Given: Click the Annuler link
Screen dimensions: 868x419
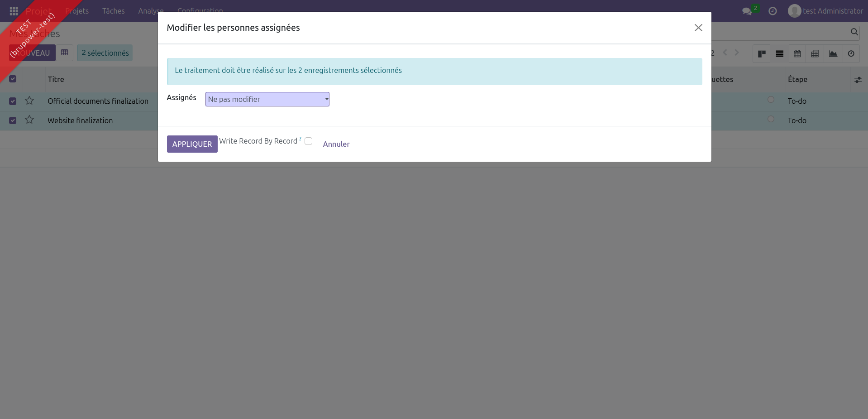Looking at the screenshot, I should pos(336,144).
